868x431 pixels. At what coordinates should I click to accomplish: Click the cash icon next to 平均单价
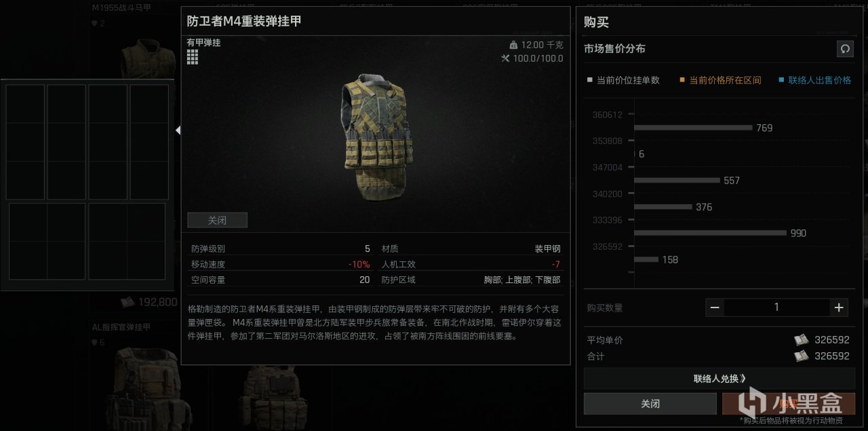point(802,340)
